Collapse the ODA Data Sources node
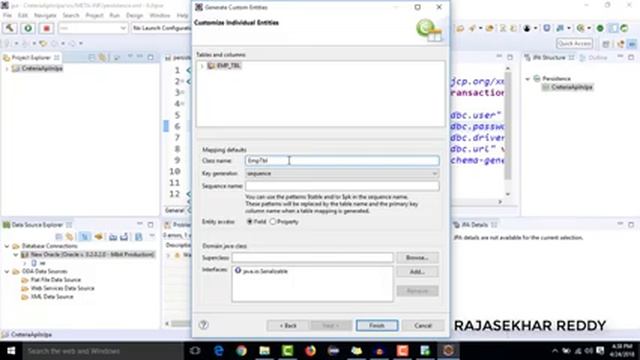 coord(7,271)
